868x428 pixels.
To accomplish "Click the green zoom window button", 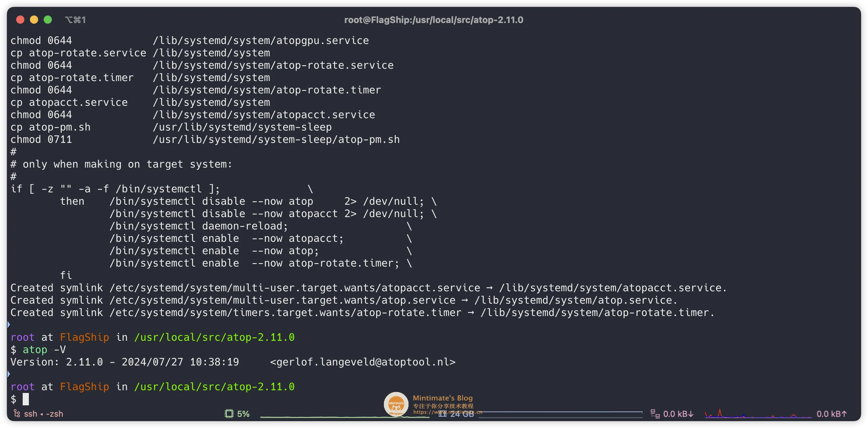I will coord(48,20).
